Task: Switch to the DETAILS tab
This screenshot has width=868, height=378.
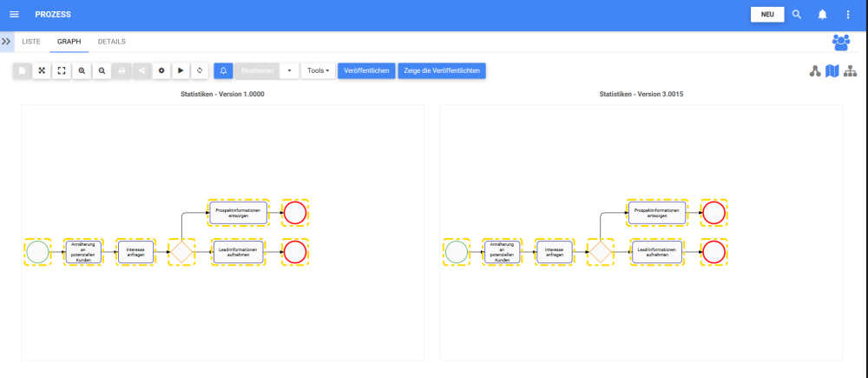Action: pos(111,41)
